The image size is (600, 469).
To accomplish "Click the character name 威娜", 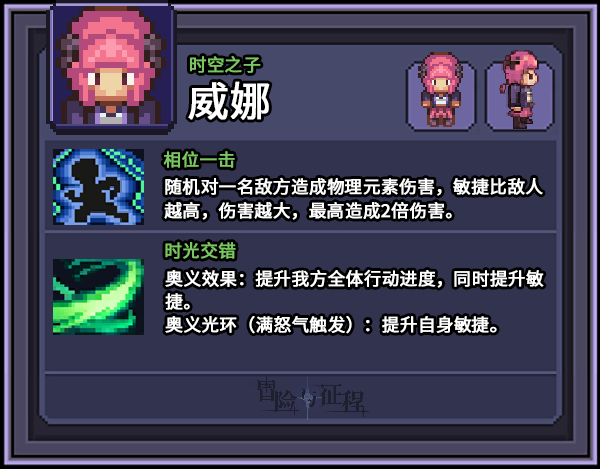I will tap(230, 101).
